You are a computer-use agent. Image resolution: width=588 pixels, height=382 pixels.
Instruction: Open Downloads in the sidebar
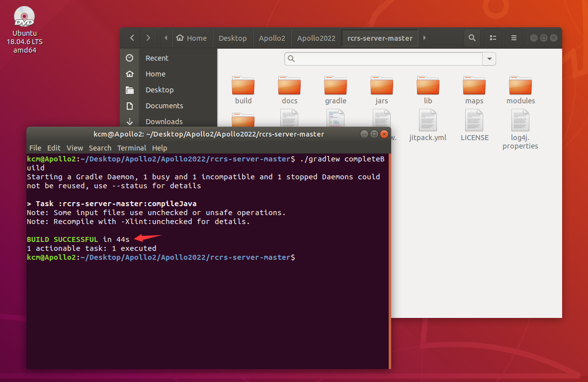coord(164,122)
